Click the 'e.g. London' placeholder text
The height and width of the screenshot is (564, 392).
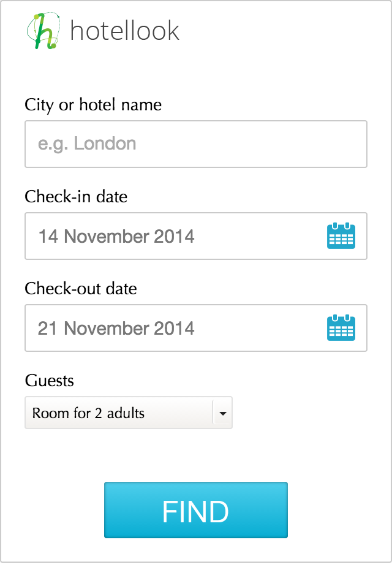87,144
